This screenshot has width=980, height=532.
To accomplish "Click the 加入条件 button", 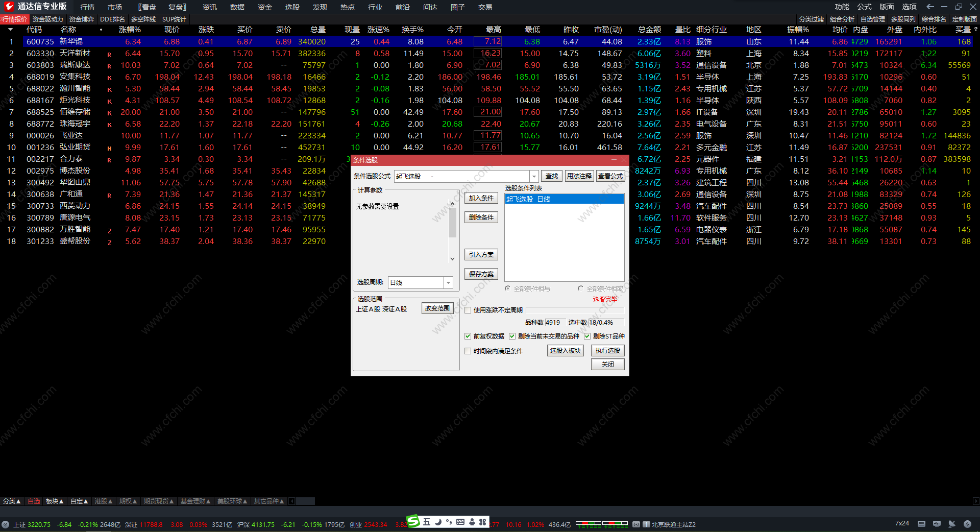I will [x=481, y=198].
